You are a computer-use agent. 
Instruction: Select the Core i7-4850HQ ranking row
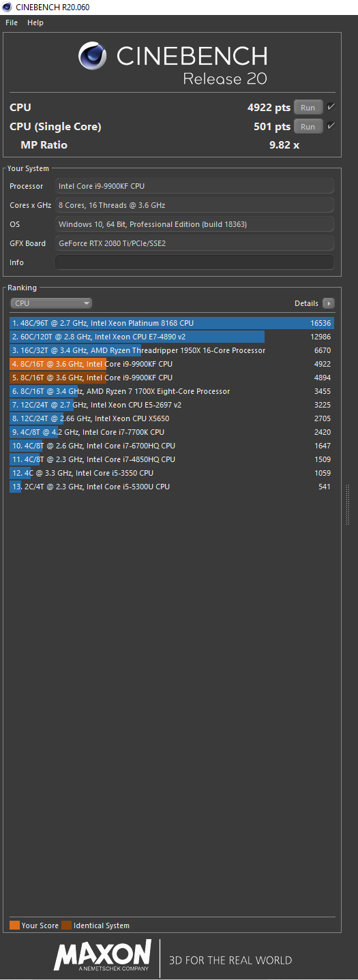[172, 459]
